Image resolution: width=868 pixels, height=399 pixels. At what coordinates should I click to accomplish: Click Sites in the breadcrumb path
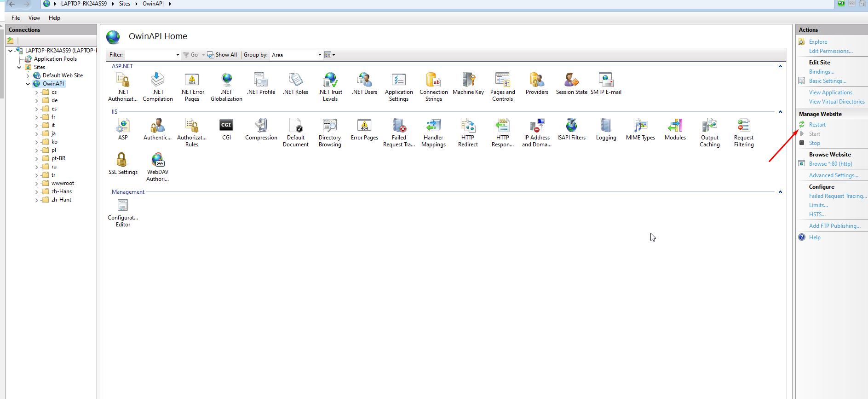point(124,4)
